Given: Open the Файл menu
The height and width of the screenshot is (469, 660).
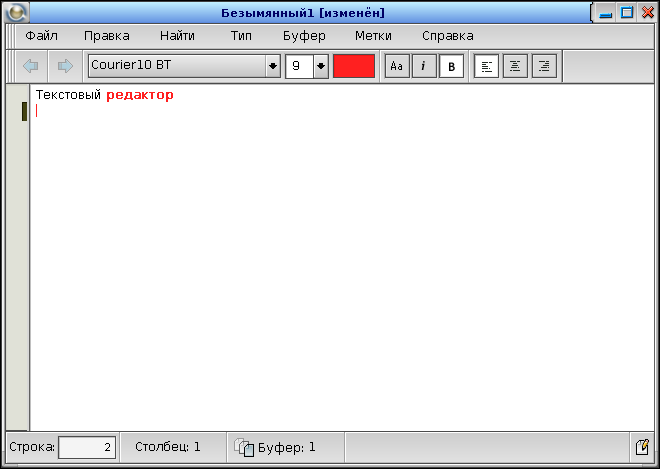Looking at the screenshot, I should (x=42, y=35).
